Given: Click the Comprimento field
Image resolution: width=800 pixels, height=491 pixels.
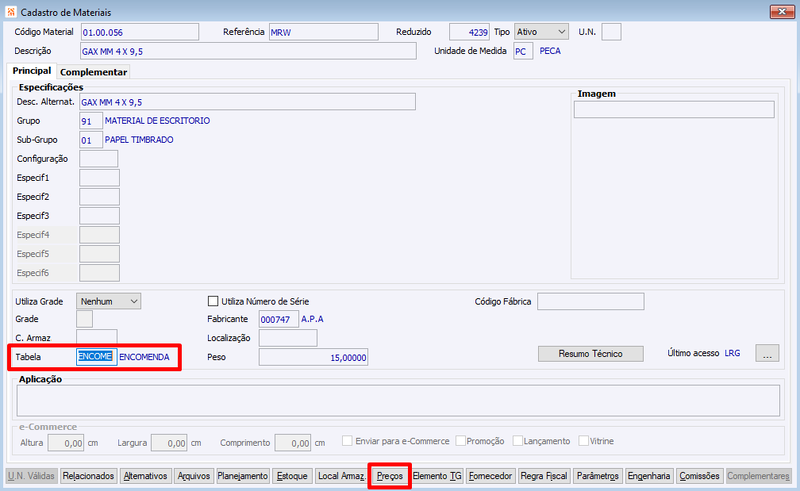Looking at the screenshot, I should [292, 443].
